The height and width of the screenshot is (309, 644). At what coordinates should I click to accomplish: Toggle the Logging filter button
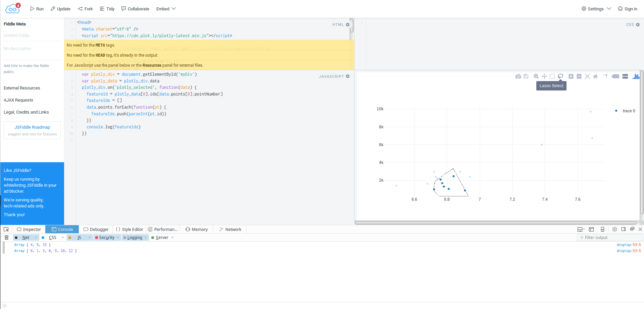(135, 238)
